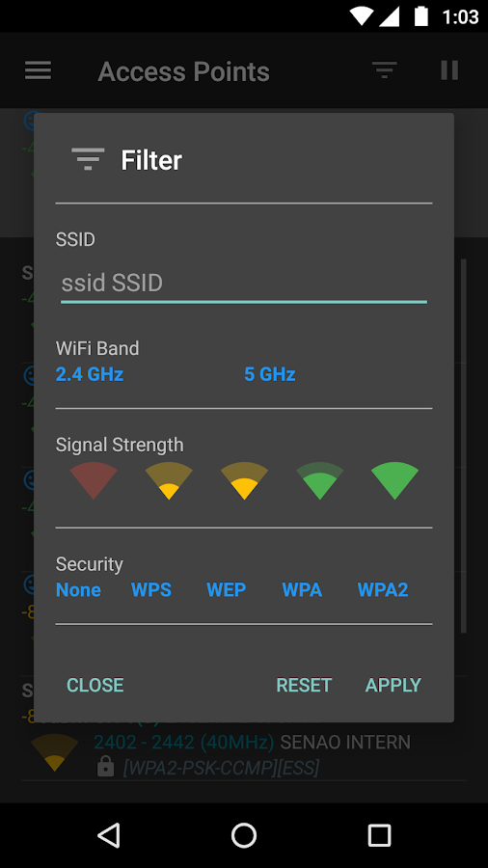Toggle the WPS security filter
This screenshot has height=868, width=488.
point(151,590)
